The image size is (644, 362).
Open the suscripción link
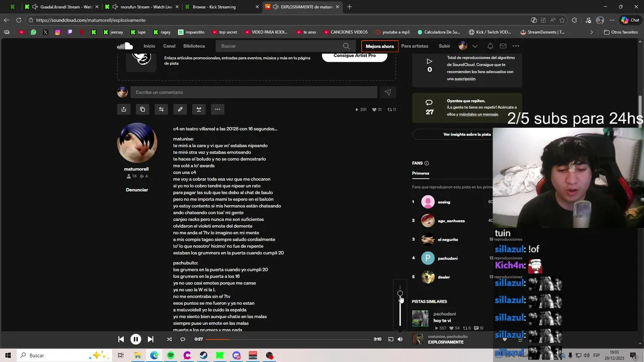coord(465,79)
